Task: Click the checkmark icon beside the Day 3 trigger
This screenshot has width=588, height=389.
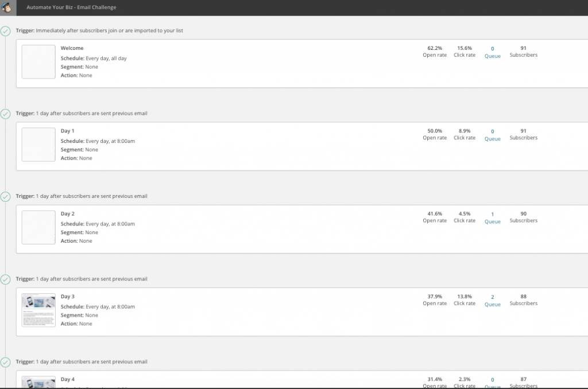Action: pos(5,279)
